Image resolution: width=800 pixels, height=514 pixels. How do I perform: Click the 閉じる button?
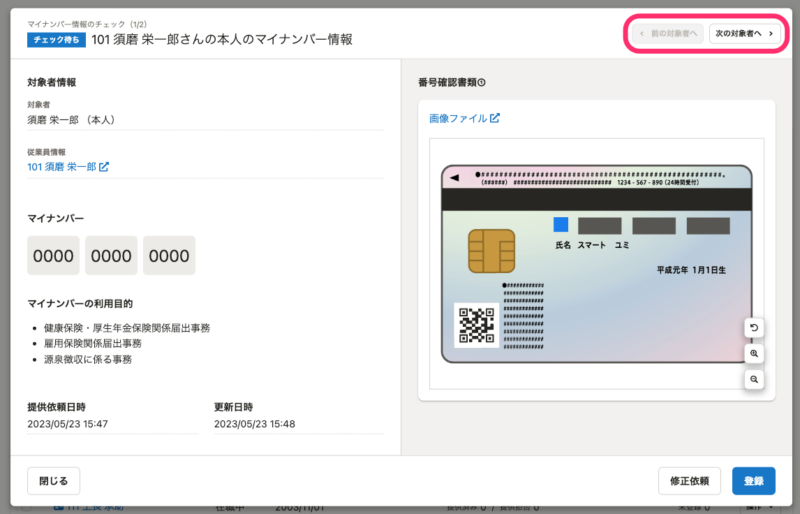pyautogui.click(x=54, y=481)
